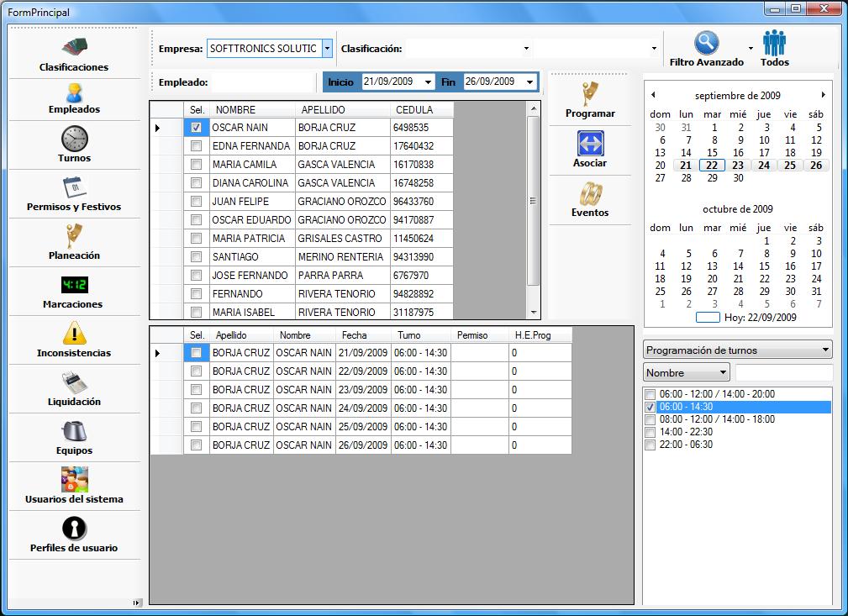Open the Clasificaciones module icon

point(74,47)
